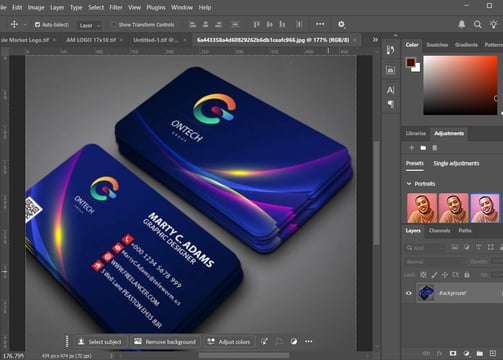This screenshot has width=503, height=360.
Task: Enable Show Transform Controls checkbox
Action: (x=114, y=25)
